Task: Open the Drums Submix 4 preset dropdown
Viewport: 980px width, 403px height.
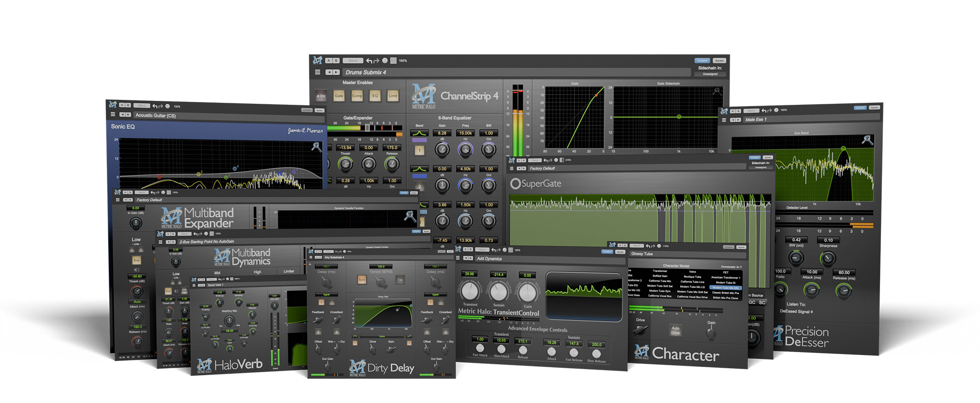Action: (516, 72)
